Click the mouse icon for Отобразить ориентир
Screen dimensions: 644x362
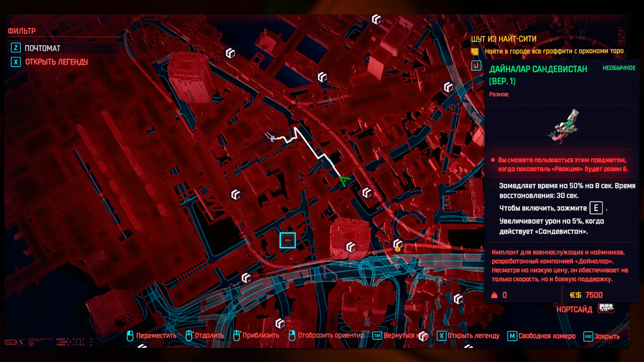[292, 336]
